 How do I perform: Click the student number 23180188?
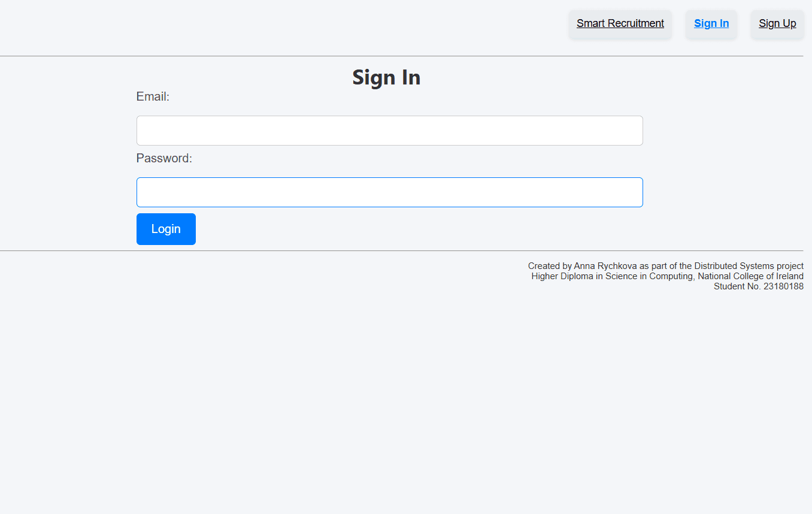783,286
